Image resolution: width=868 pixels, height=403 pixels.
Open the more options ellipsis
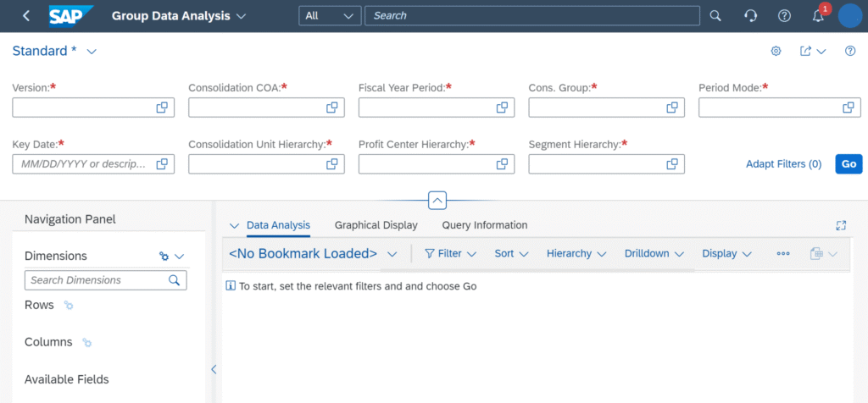782,254
